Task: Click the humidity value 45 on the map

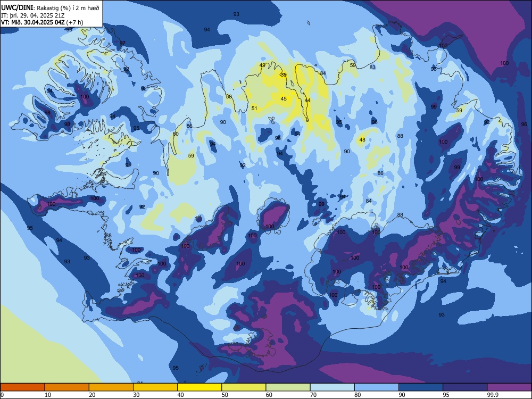Action: coord(284,99)
